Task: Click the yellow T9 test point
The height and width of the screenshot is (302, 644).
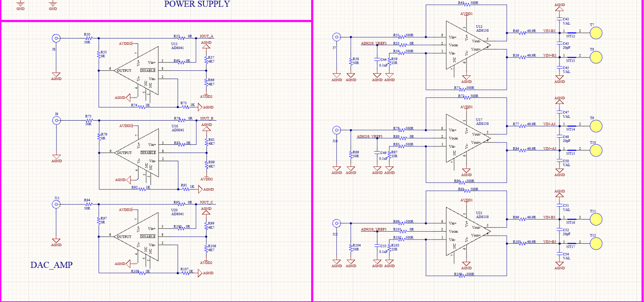Action: click(596, 126)
